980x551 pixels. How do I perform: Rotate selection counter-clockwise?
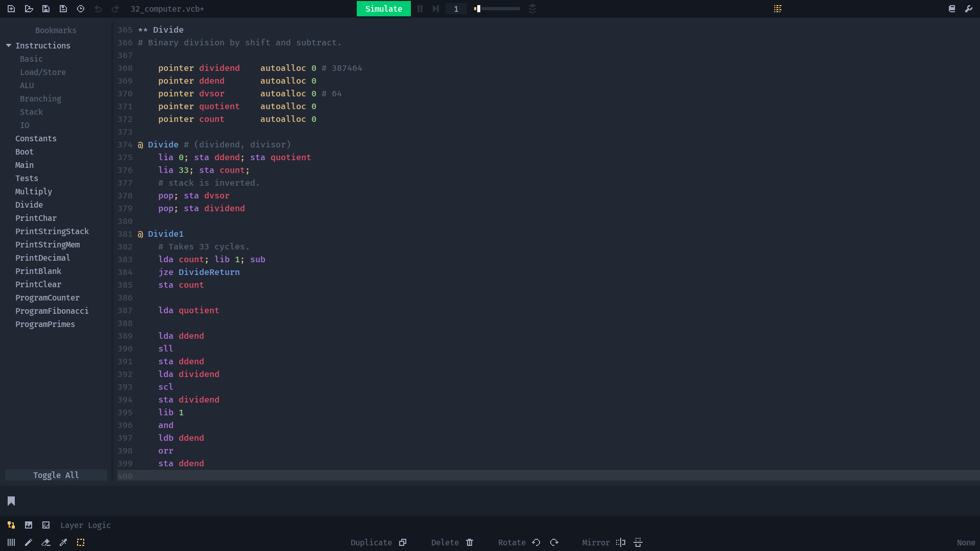(x=536, y=542)
